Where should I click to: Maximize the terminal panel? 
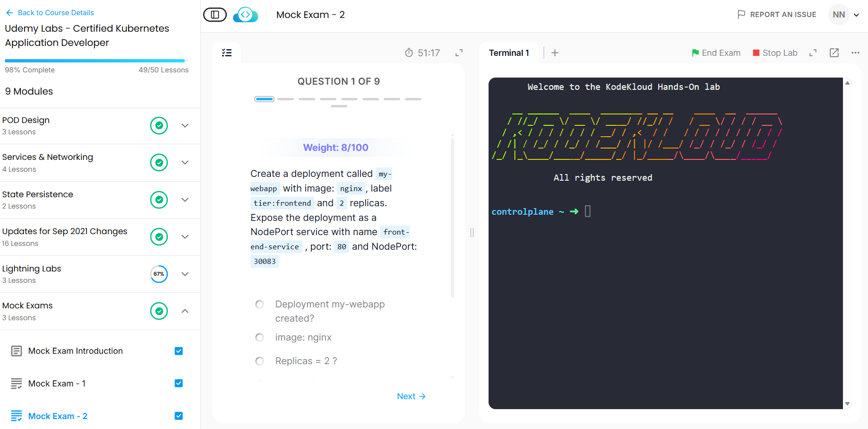[x=813, y=53]
